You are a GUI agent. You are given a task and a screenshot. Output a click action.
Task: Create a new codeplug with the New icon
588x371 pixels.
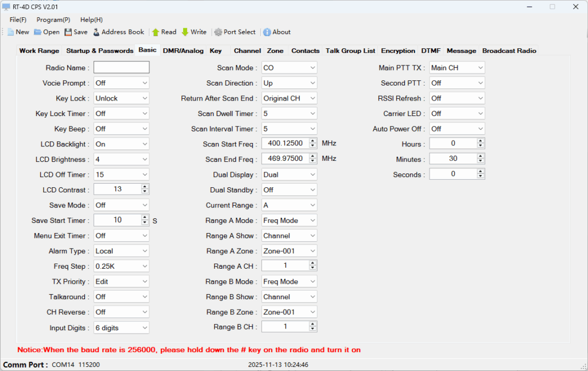pyautogui.click(x=18, y=32)
